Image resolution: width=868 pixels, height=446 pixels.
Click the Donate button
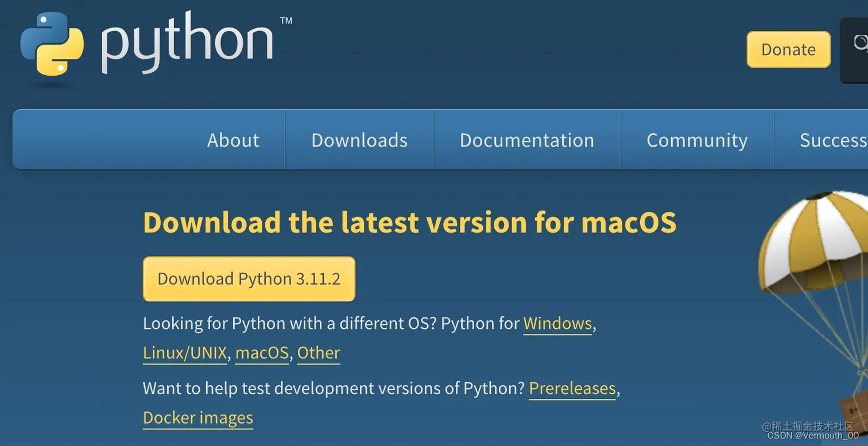pyautogui.click(x=788, y=49)
